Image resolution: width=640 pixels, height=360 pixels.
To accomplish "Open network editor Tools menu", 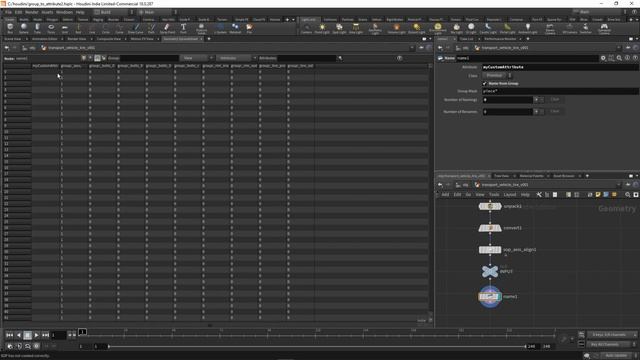I will click(x=494, y=195).
